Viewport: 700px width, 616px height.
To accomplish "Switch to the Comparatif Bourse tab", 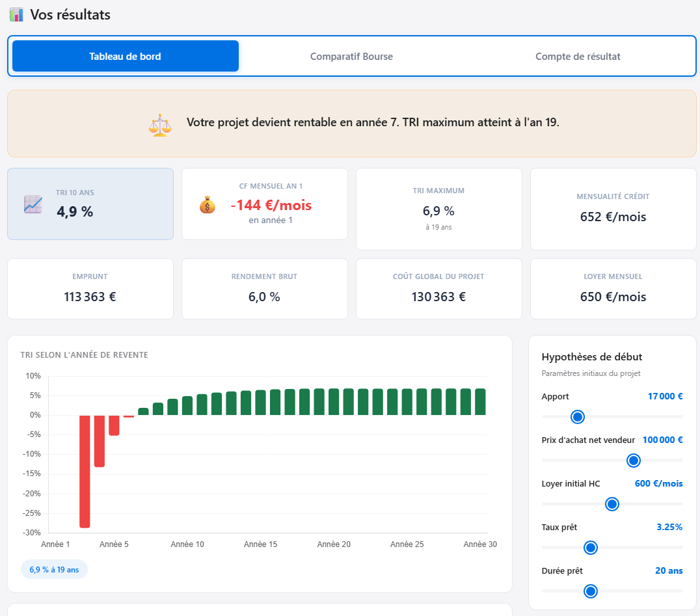I will coord(351,56).
